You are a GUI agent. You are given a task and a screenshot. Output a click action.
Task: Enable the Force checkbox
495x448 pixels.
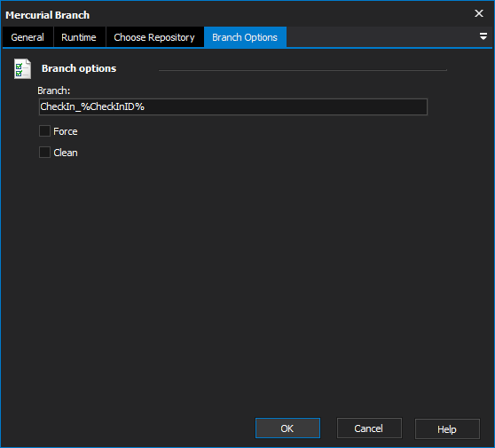tap(44, 131)
